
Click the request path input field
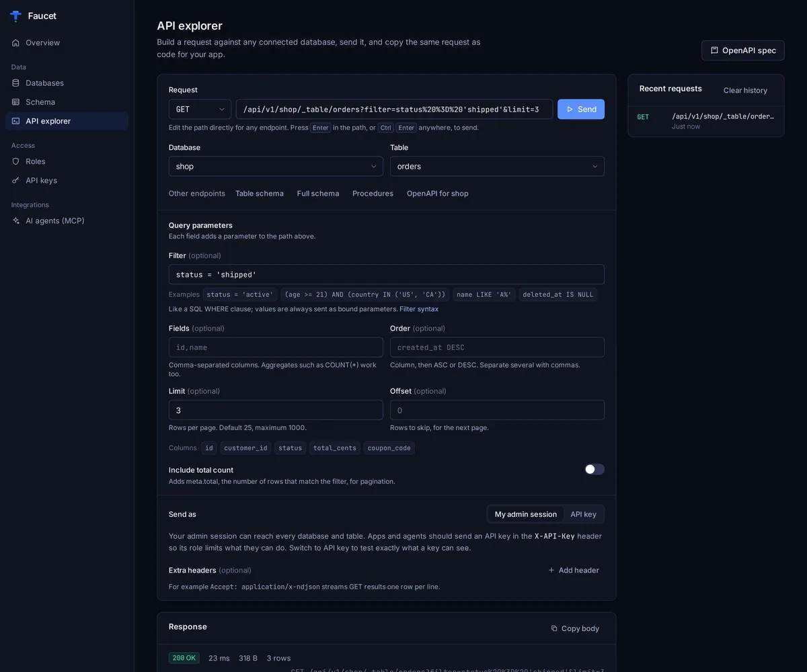click(x=394, y=110)
